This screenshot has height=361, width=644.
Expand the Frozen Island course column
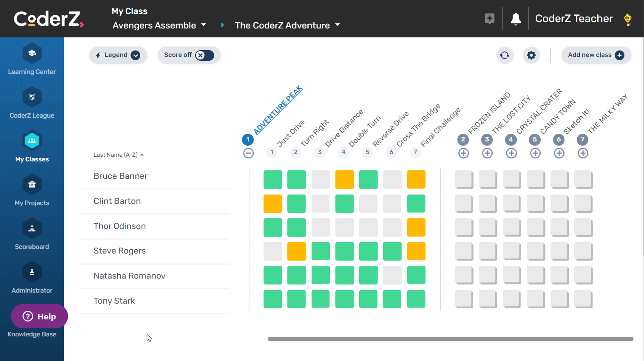[x=463, y=153]
